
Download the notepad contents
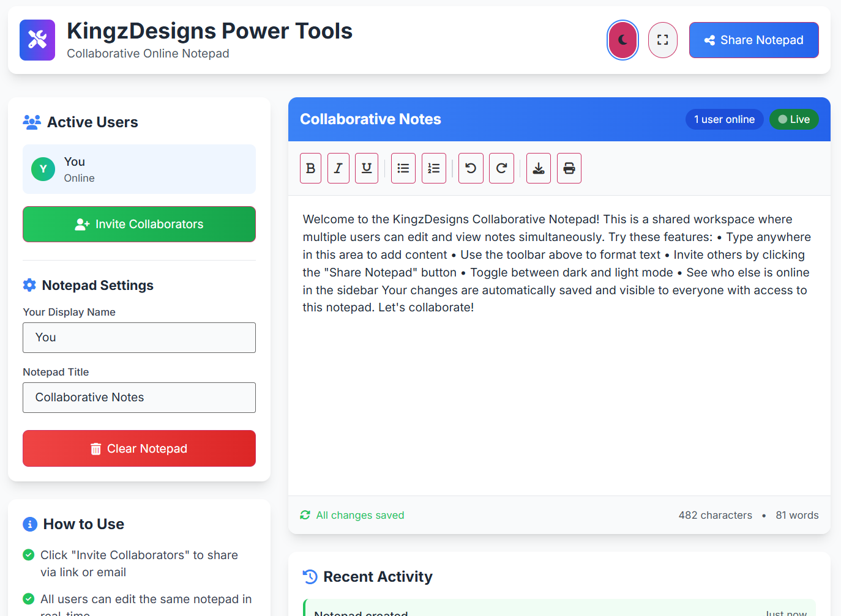pyautogui.click(x=539, y=168)
